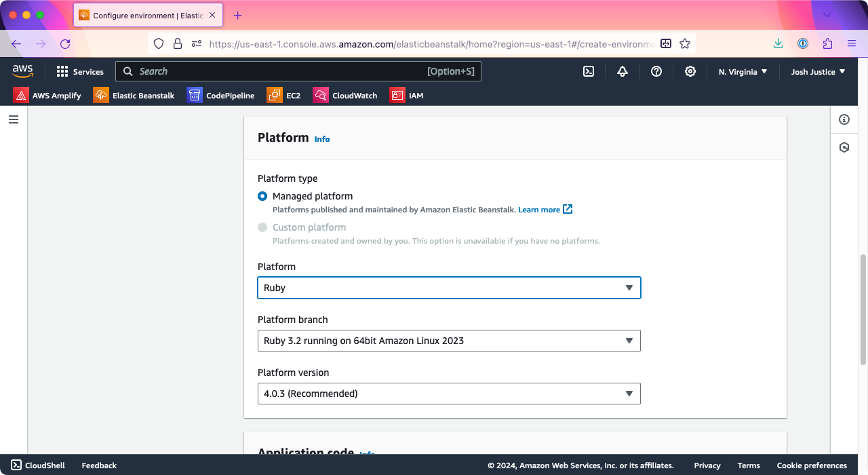Open the Services grid menu
This screenshot has width=868, height=475.
click(x=80, y=71)
